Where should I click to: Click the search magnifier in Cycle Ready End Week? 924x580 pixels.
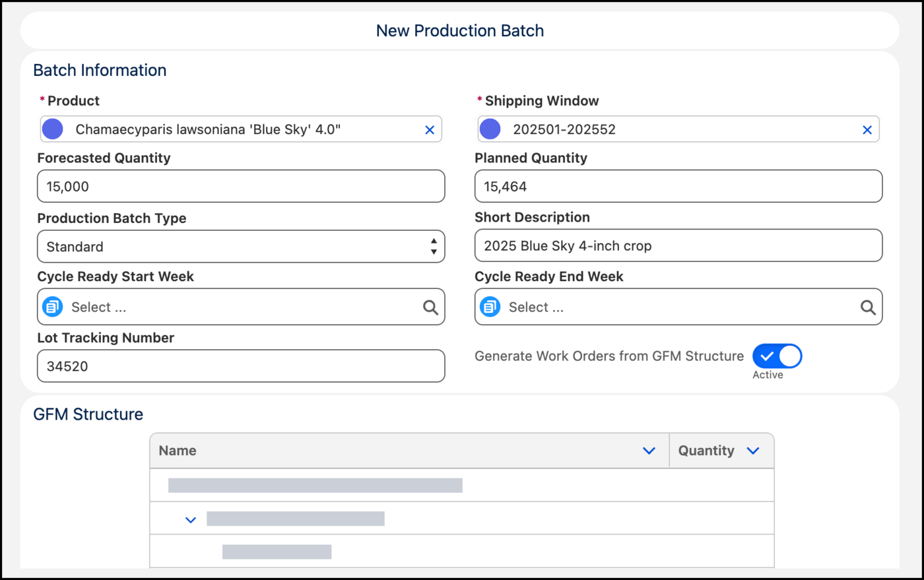click(x=868, y=307)
